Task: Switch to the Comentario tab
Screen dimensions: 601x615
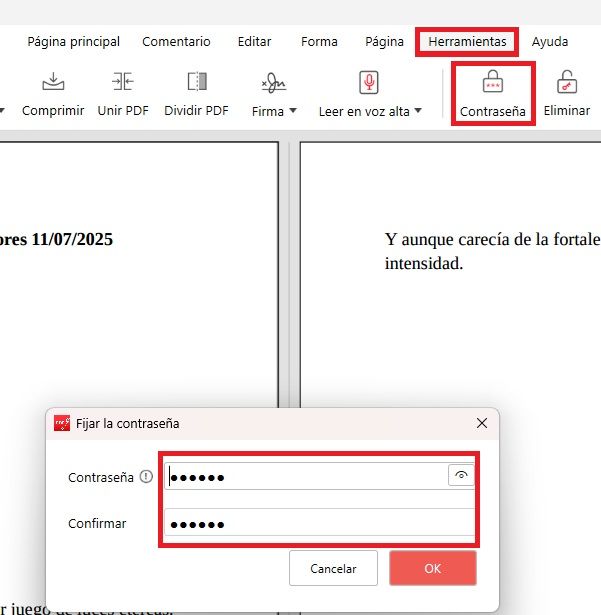Action: point(176,42)
